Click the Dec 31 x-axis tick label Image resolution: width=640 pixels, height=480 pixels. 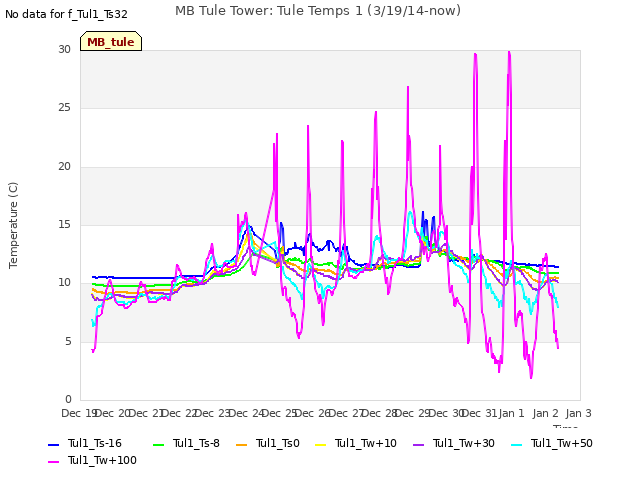(x=480, y=413)
